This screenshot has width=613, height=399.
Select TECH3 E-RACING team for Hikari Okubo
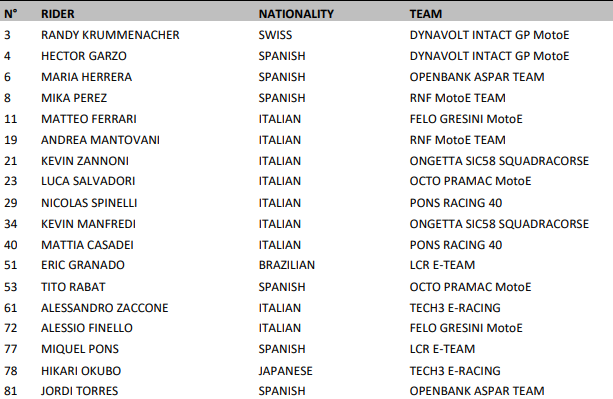click(x=455, y=371)
